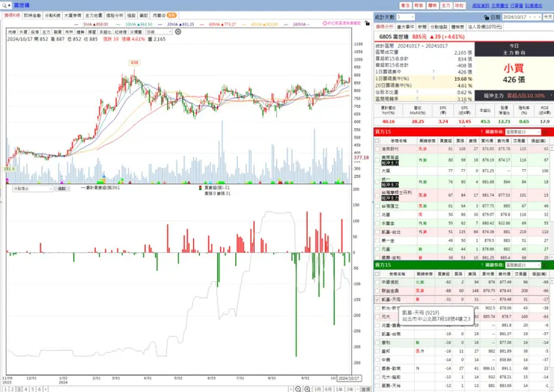554x392 pixels.
Task: Click the 20MA legend line swatch
Action: pyautogui.click(x=161, y=25)
